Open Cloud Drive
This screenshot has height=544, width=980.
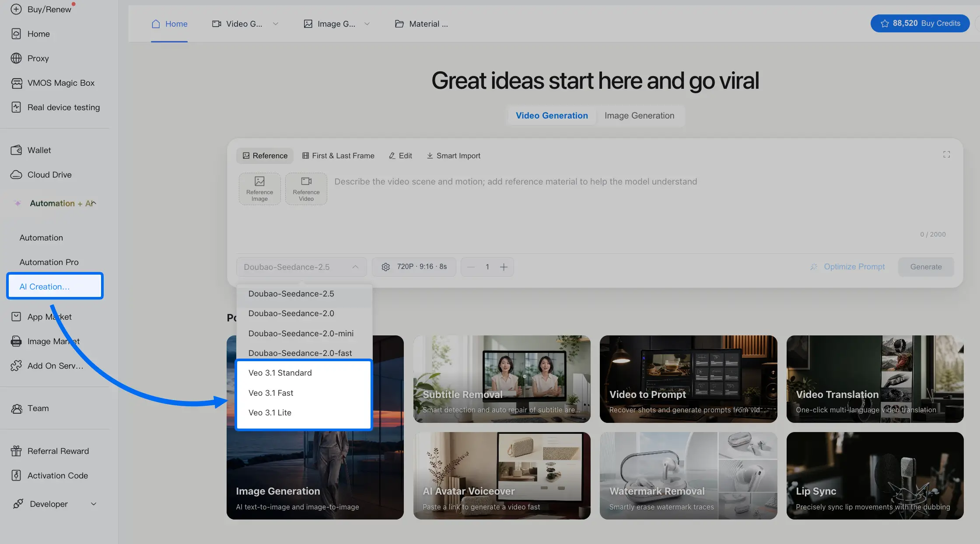tap(41, 174)
